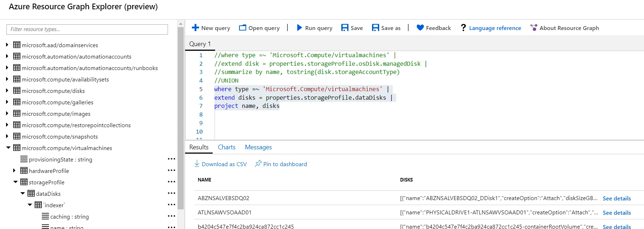See details for ABZNSALVEBSDQ02 disks

(616, 198)
